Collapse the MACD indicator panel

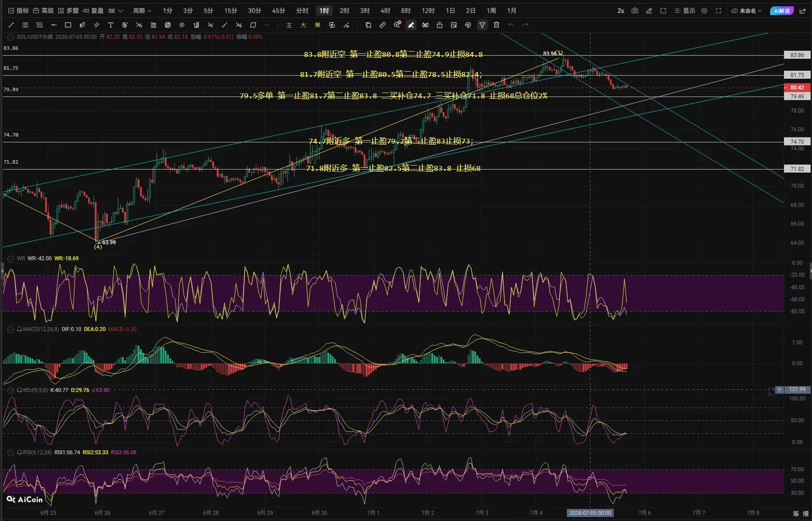[11, 329]
